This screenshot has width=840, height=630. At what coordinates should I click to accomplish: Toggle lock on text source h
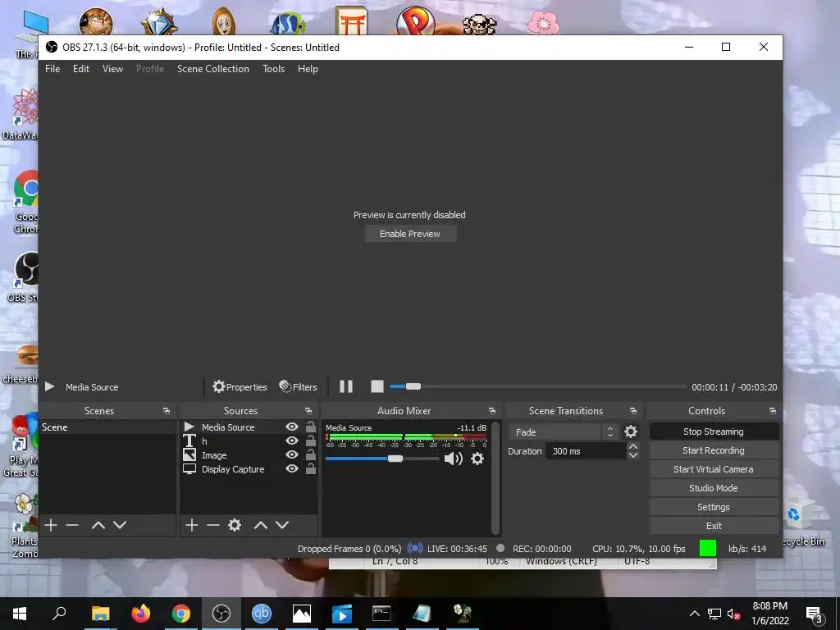pyautogui.click(x=310, y=441)
